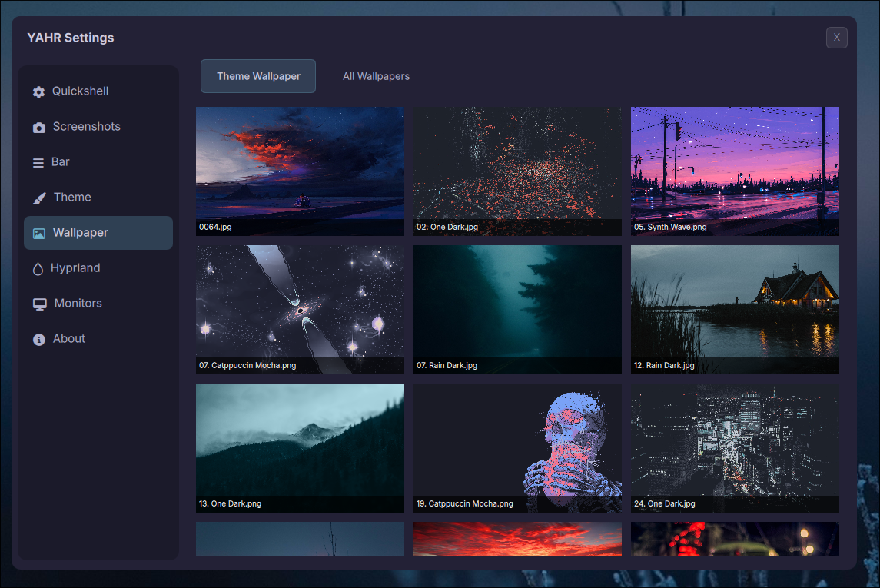Choose the 12. Rain Dark.jpg lake house wallpaper
This screenshot has width=880, height=588.
point(735,310)
